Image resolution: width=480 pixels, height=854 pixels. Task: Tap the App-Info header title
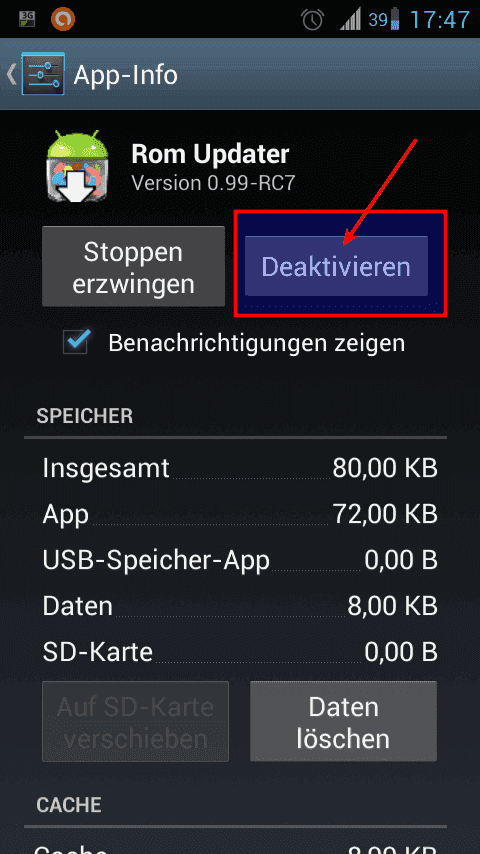click(x=125, y=75)
